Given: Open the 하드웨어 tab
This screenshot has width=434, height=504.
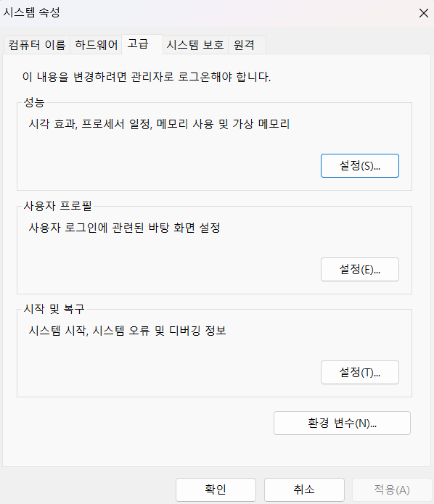Looking at the screenshot, I should coord(97,45).
